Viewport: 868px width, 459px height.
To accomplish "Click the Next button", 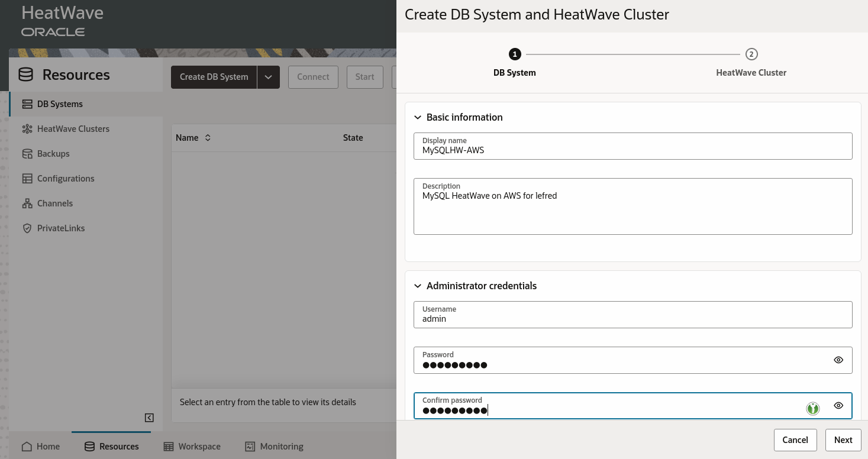I will click(843, 439).
